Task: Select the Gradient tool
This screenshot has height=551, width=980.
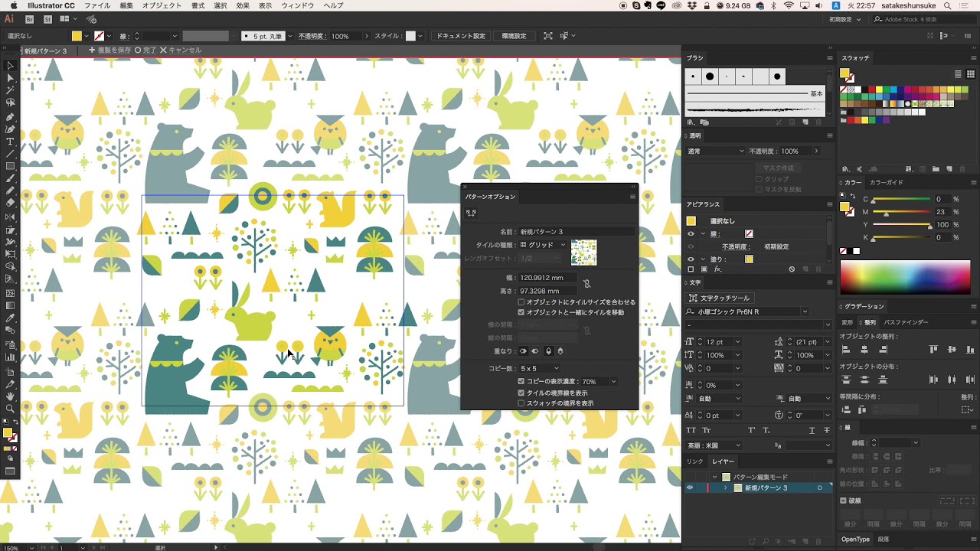Action: (x=10, y=305)
